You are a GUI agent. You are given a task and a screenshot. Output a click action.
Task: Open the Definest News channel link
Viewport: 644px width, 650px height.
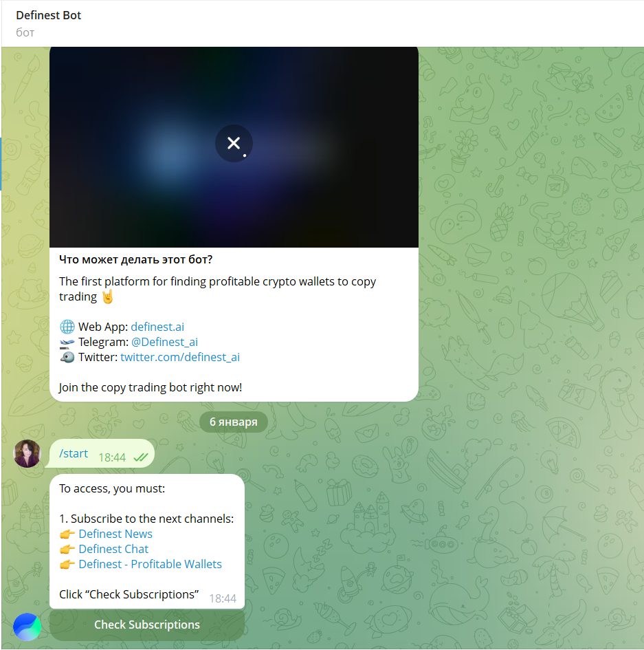(115, 534)
